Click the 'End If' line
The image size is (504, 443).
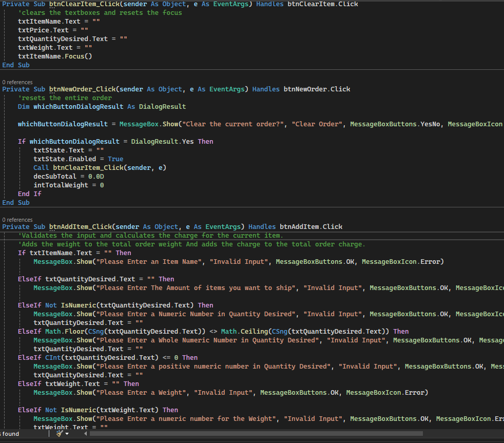[30, 194]
